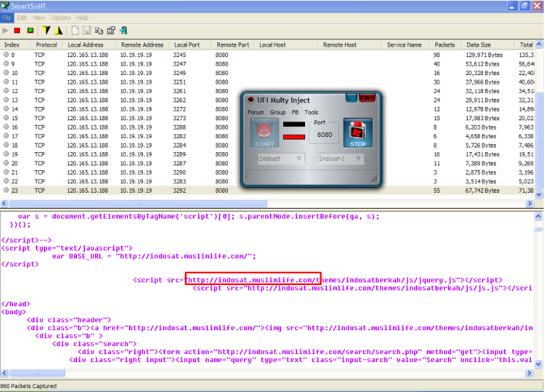Screen dimensions: 545x392
Task: Select the row with local port 3245
Action: [x=268, y=55]
